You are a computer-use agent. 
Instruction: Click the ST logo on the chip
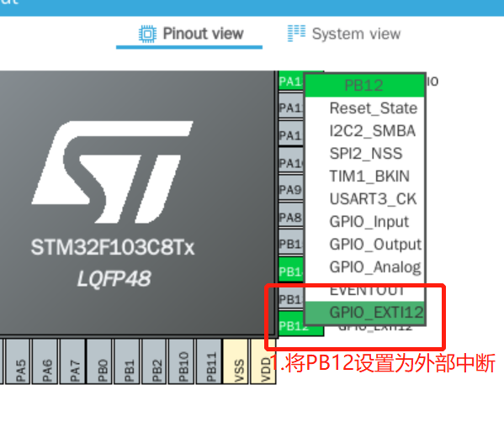pyautogui.click(x=113, y=172)
